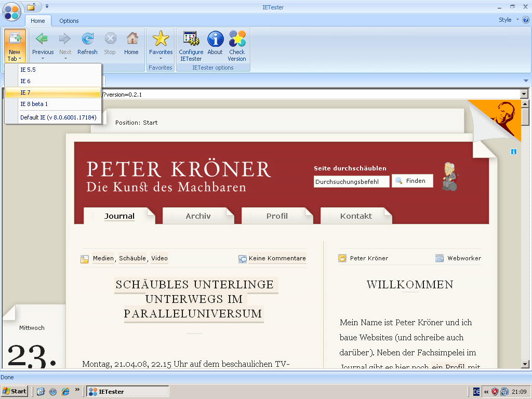This screenshot has width=532, height=399.
Task: Choose IE 7 menu entry
Action: pyautogui.click(x=54, y=92)
